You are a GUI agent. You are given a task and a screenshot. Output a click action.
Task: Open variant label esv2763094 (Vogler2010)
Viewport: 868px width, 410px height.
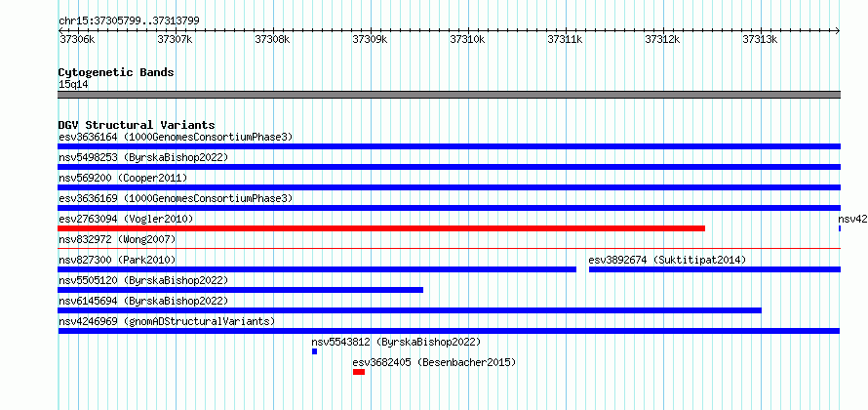126,219
